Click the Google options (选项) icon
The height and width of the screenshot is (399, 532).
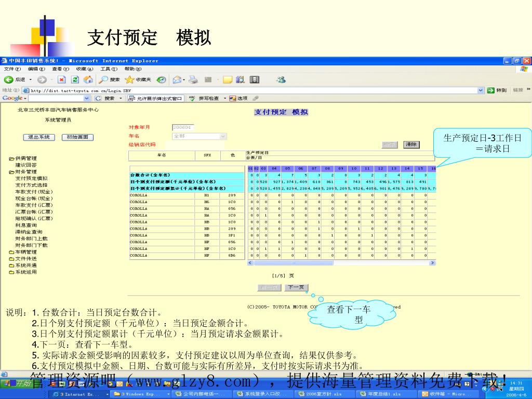pos(232,98)
